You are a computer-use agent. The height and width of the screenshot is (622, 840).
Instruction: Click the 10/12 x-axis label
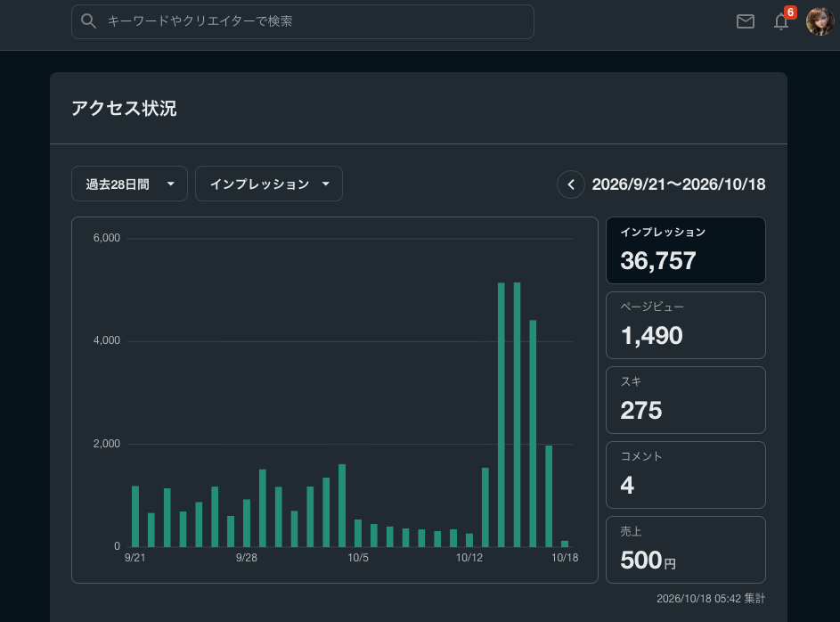point(469,558)
